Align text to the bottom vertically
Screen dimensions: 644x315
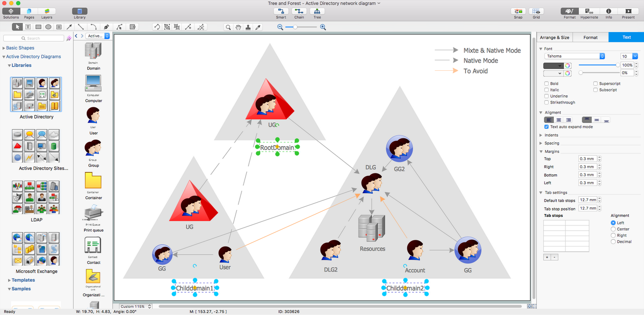(x=606, y=120)
